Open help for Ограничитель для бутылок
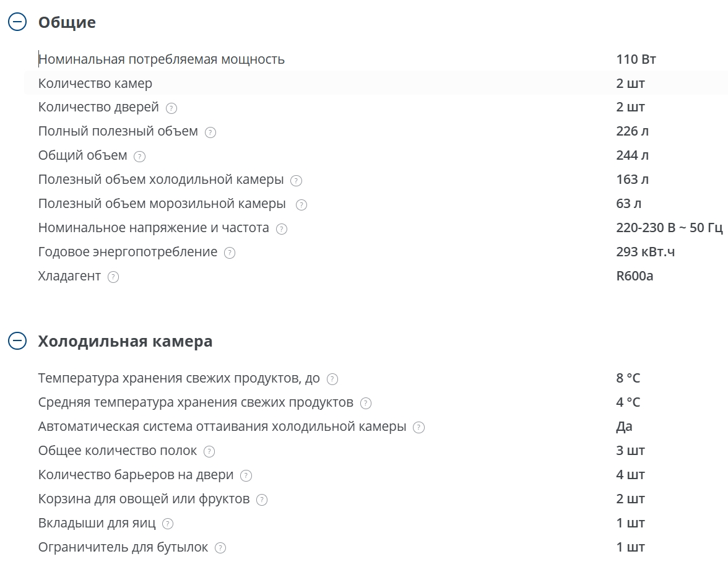The width and height of the screenshot is (728, 572). coord(220,548)
